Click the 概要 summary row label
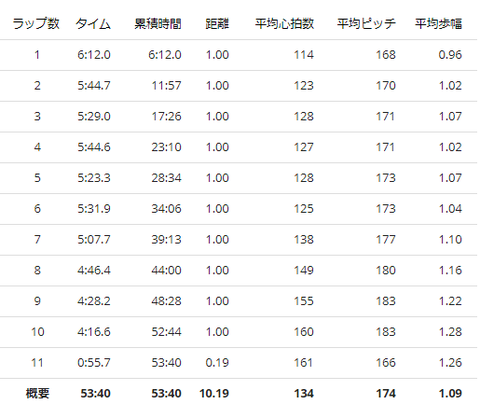This screenshot has width=480, height=418. click(x=37, y=393)
